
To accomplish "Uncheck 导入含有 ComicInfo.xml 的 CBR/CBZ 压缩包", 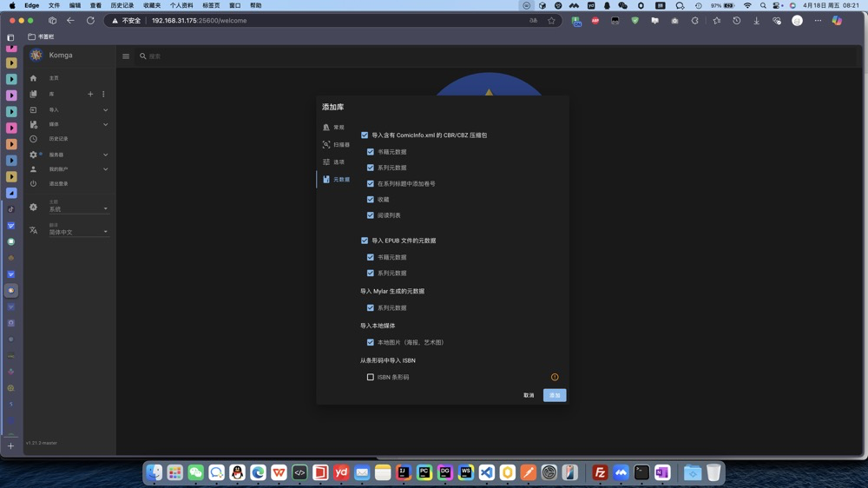I will (x=365, y=135).
